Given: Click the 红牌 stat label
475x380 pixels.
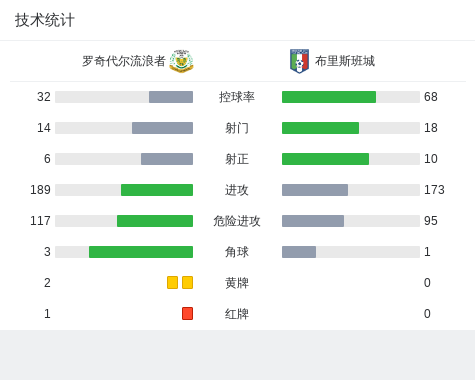Looking at the screenshot, I should (x=237, y=314).
